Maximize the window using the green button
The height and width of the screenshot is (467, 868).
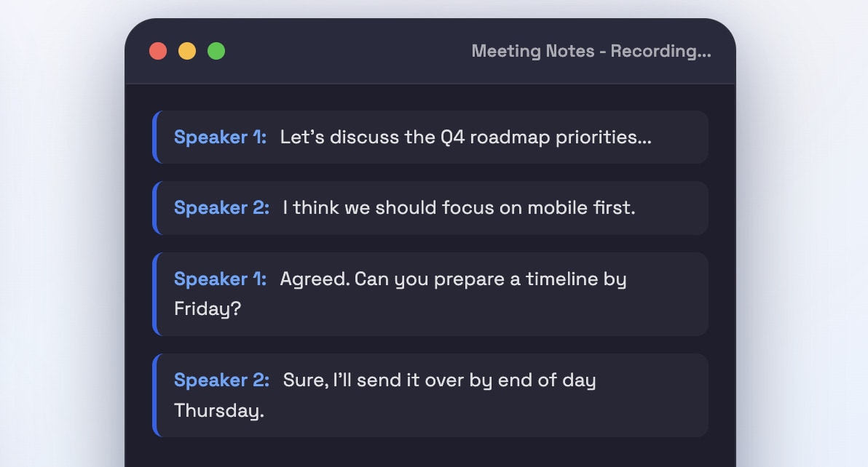[216, 51]
